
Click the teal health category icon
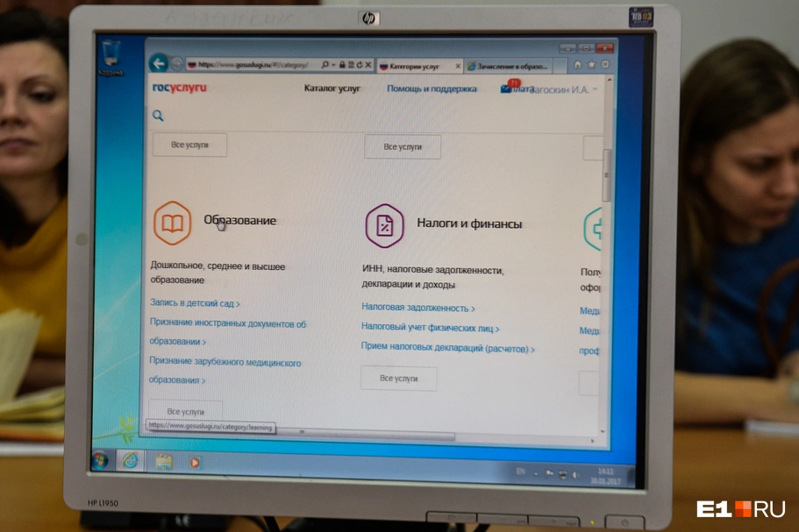tap(593, 229)
